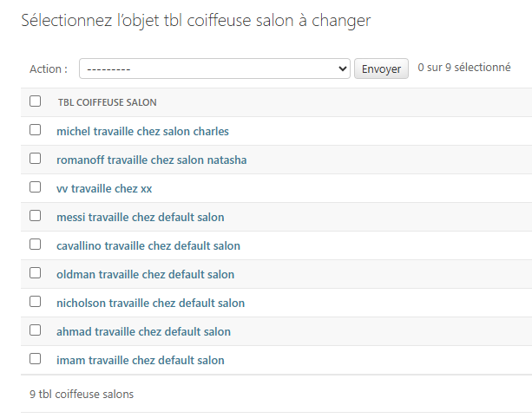Screen dimensions: 532x418
Task: Open imam travaille chez default salon
Action: 140,360
